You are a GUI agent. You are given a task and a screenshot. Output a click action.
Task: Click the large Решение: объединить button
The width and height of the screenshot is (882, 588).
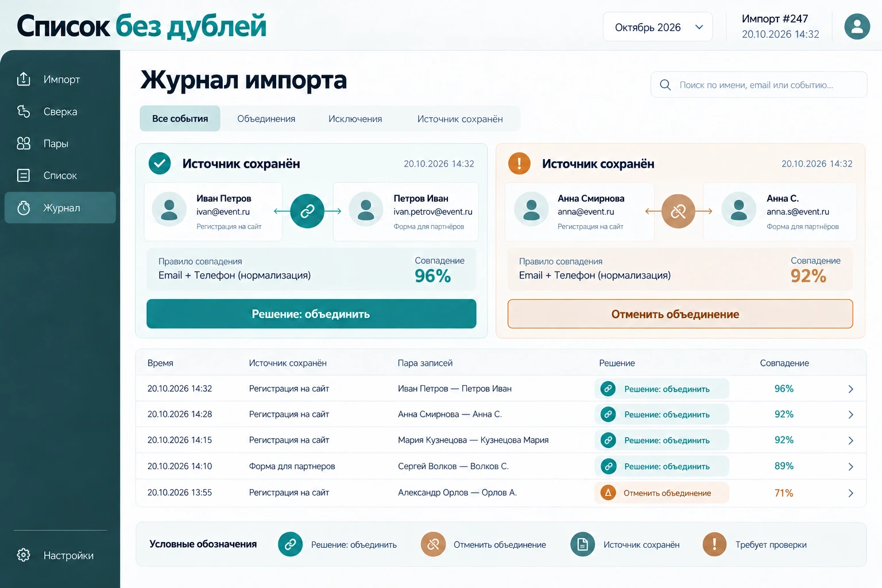311,314
